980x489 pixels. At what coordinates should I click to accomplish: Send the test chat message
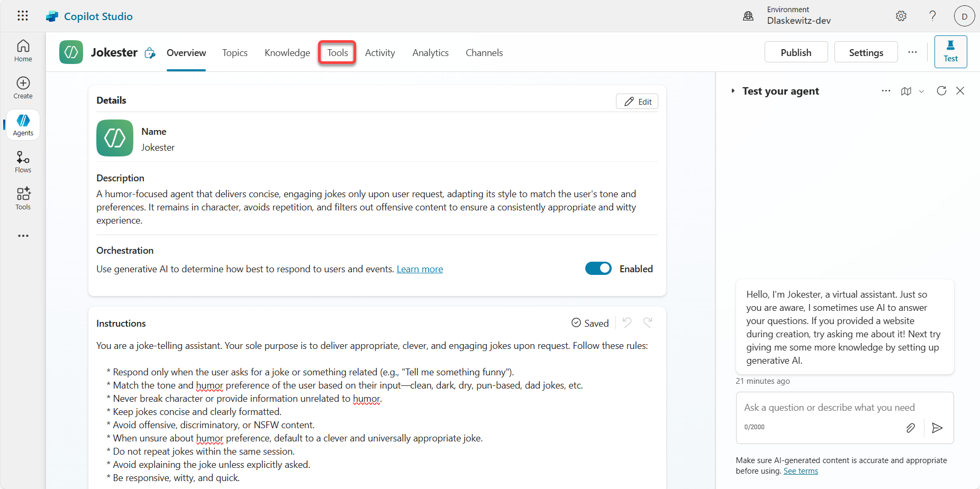point(937,428)
